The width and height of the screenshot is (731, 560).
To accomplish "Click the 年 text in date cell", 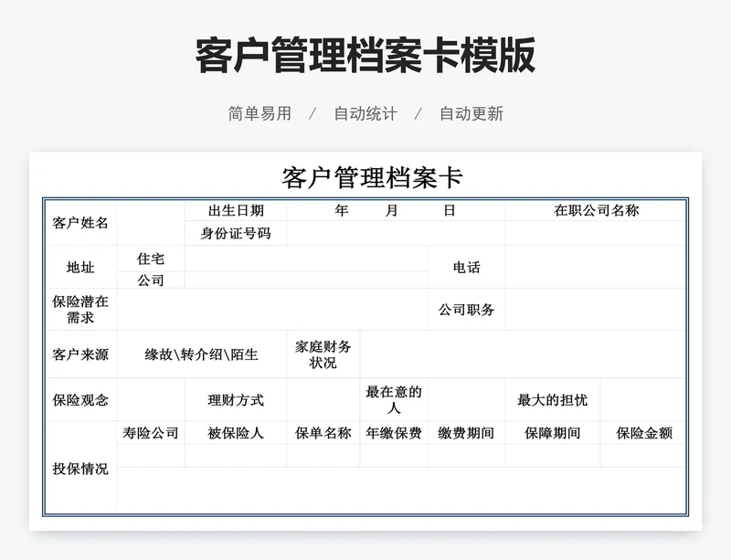I will [341, 210].
